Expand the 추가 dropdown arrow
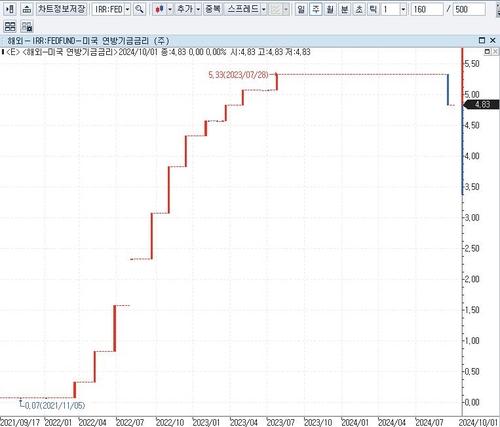500x427 pixels. [198, 9]
